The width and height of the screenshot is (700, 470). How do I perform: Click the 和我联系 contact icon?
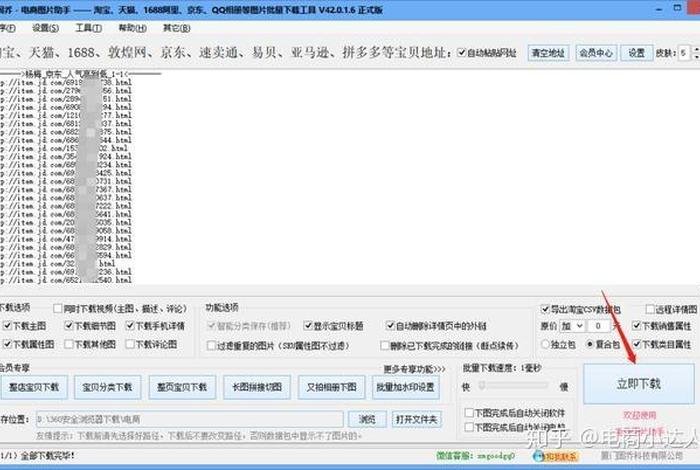555,456
